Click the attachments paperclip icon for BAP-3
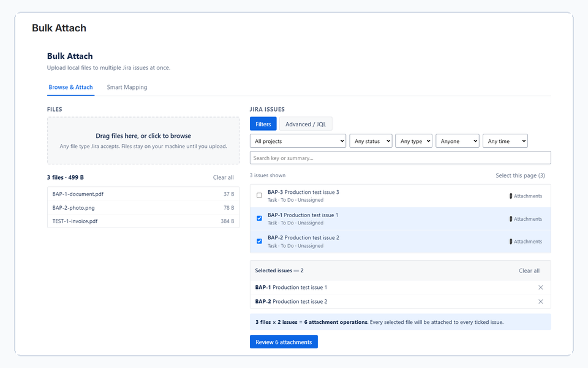Screen dimensions: 588x368 click(x=511, y=196)
